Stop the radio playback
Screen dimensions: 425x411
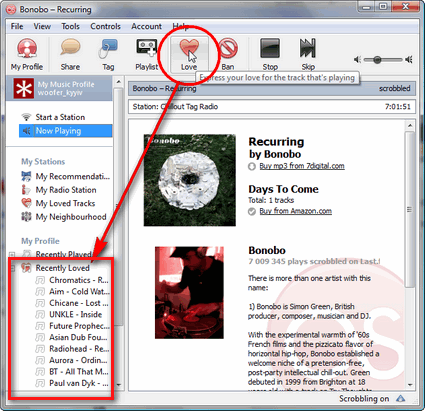(x=270, y=54)
